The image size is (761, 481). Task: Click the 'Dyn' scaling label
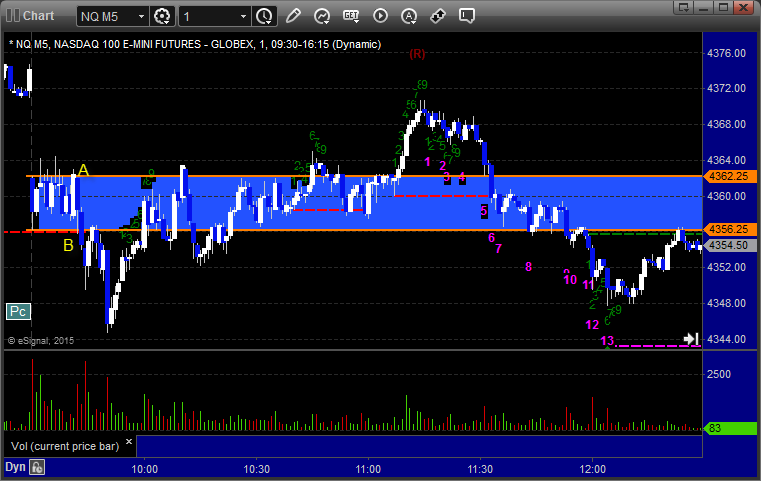(x=15, y=467)
